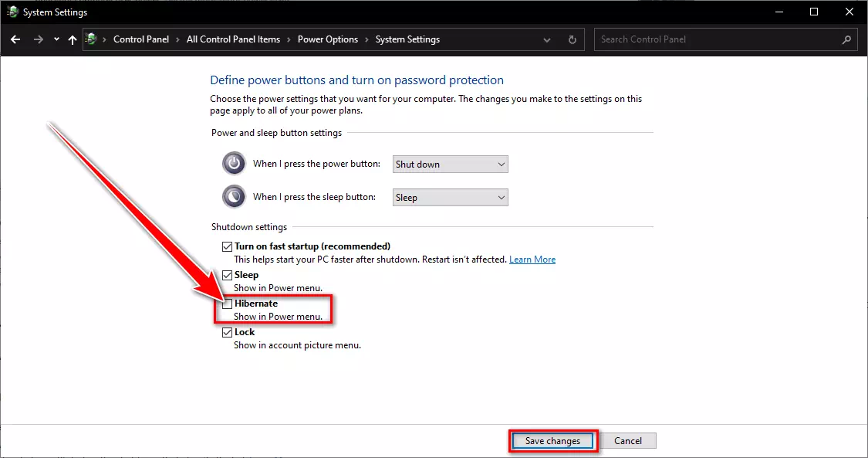The height and width of the screenshot is (458, 868).
Task: Click the back navigation arrow
Action: tap(15, 39)
